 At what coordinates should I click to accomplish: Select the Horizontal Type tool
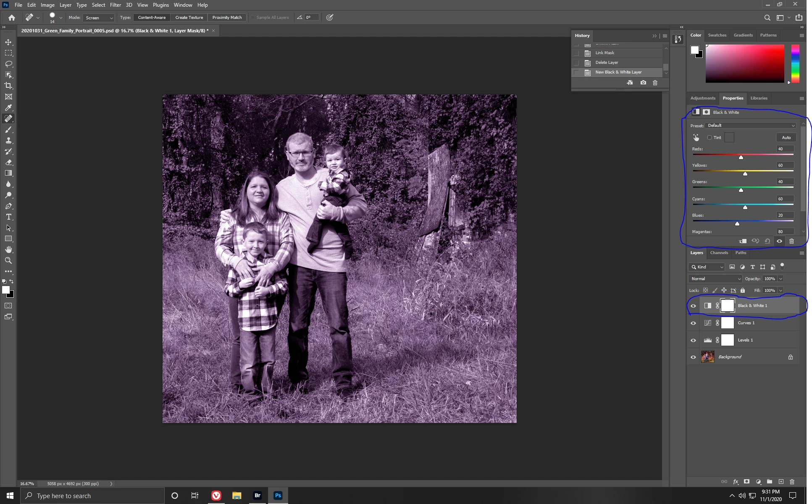(8, 217)
